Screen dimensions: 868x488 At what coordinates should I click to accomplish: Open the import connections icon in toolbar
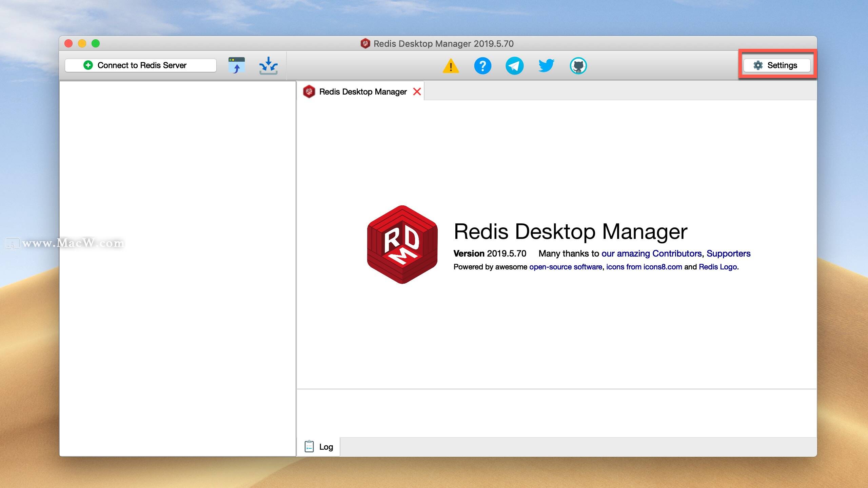268,65
